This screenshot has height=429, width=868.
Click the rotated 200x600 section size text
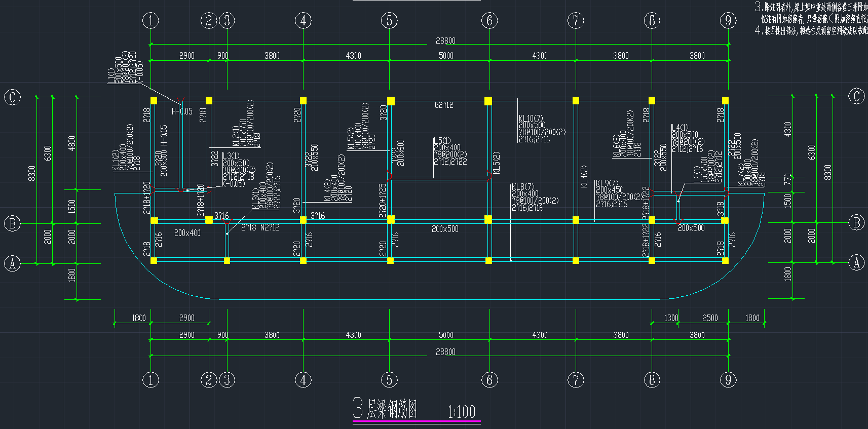point(401,152)
